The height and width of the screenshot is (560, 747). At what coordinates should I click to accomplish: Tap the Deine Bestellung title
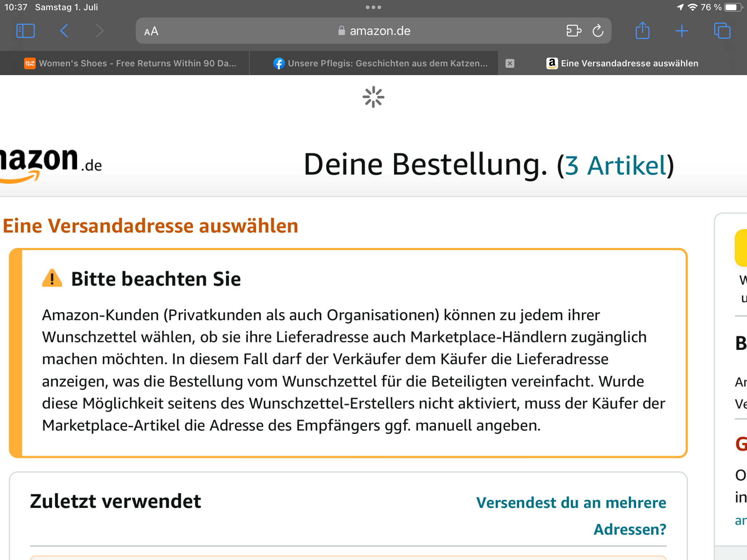426,165
